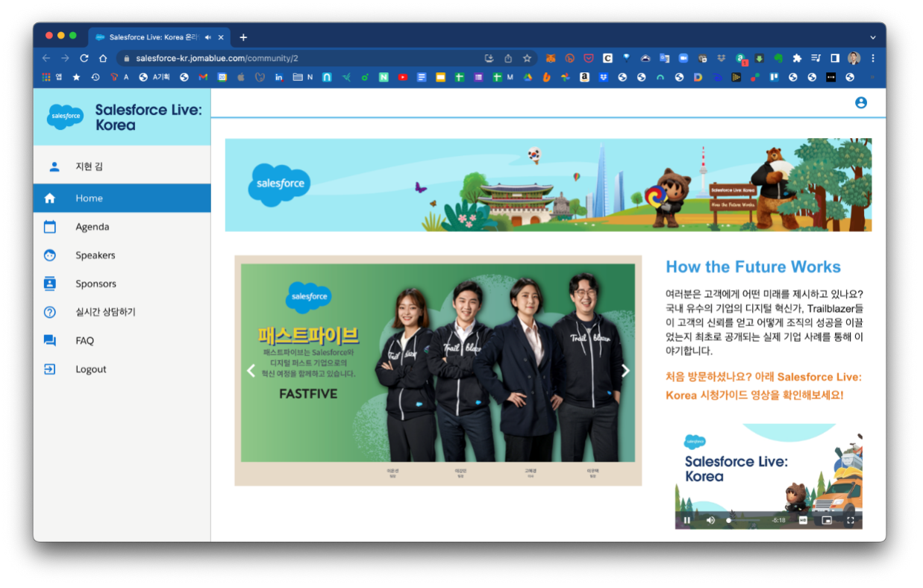
Task: Open the Extensions puzzle icon
Action: point(797,58)
